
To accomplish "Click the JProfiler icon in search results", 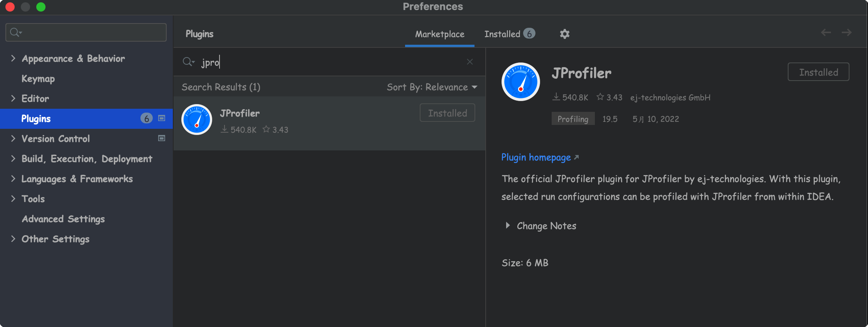I will (x=197, y=120).
